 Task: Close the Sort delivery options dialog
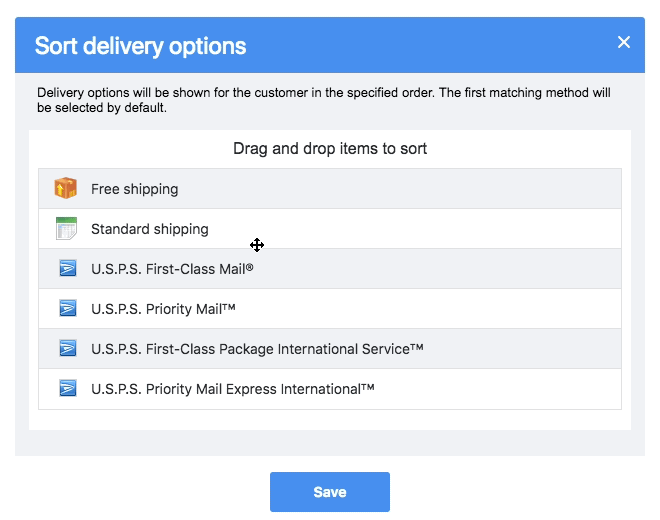pos(624,42)
